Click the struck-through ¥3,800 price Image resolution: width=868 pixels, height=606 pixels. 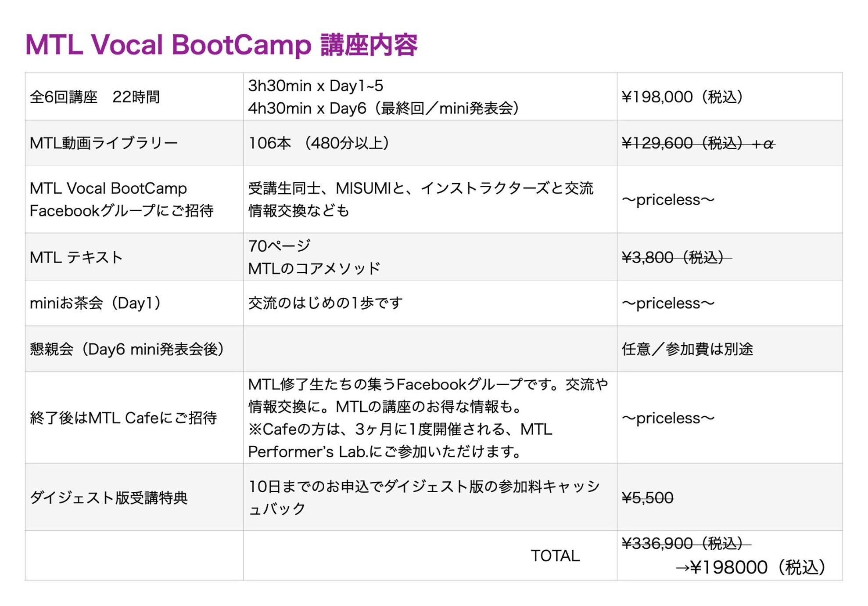point(676,257)
